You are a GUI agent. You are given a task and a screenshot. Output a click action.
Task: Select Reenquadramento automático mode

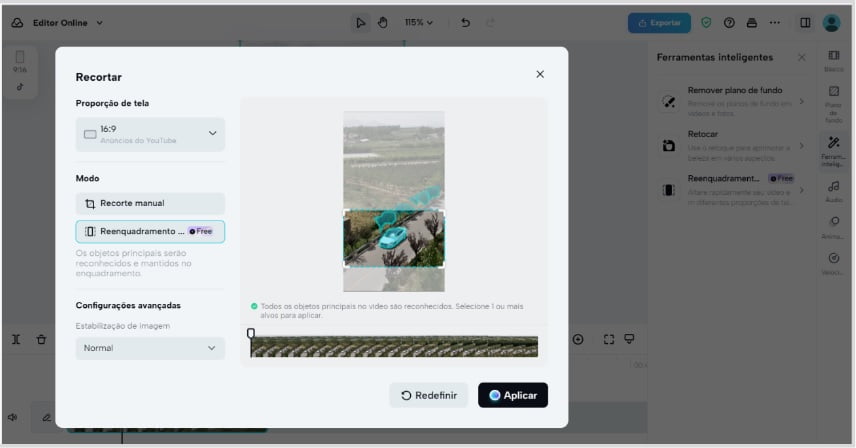150,231
